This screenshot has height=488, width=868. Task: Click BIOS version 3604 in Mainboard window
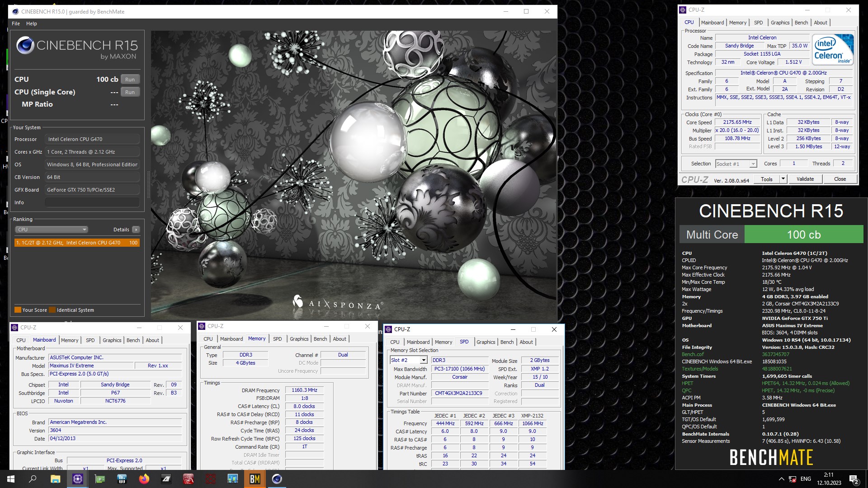(x=115, y=431)
